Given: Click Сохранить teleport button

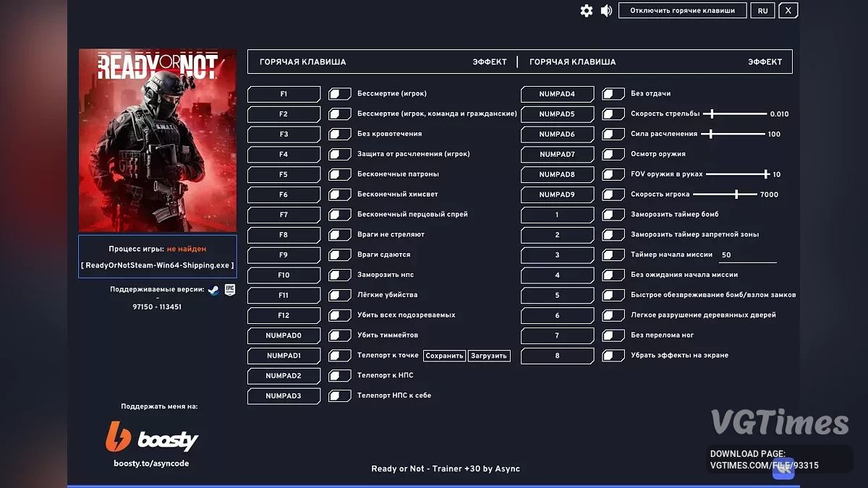Looking at the screenshot, I should [444, 356].
